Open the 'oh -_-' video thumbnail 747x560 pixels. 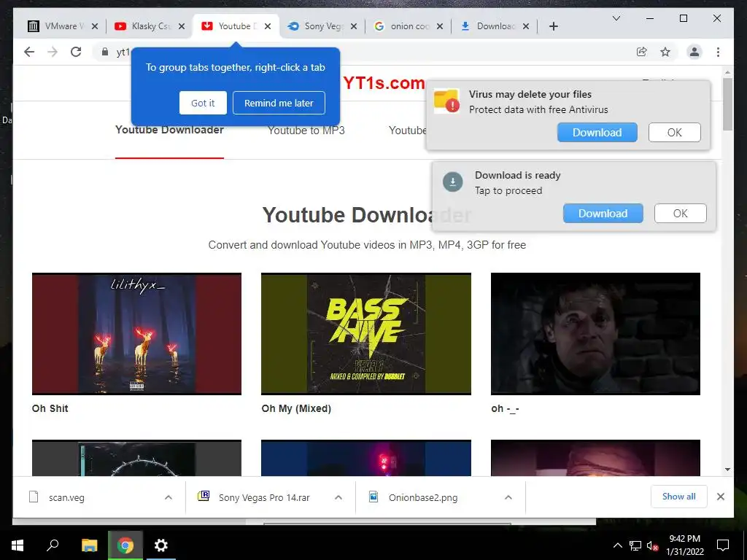(x=595, y=333)
